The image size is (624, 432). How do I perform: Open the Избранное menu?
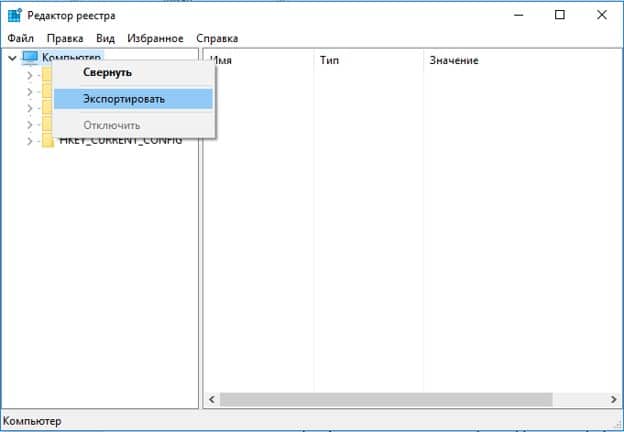click(x=155, y=38)
